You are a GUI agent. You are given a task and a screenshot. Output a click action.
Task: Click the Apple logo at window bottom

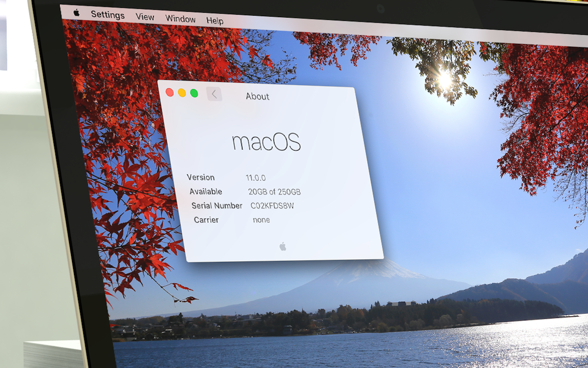[283, 246]
